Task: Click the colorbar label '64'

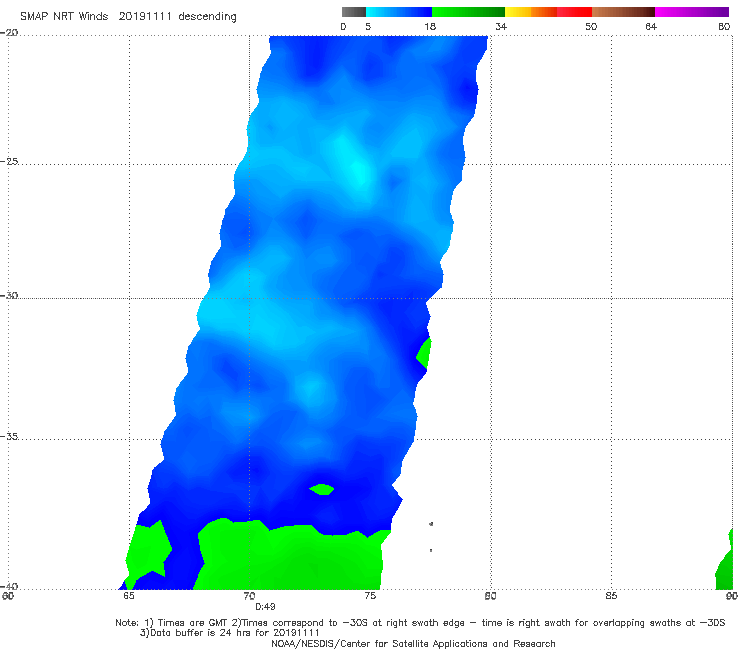Action: 651,26
